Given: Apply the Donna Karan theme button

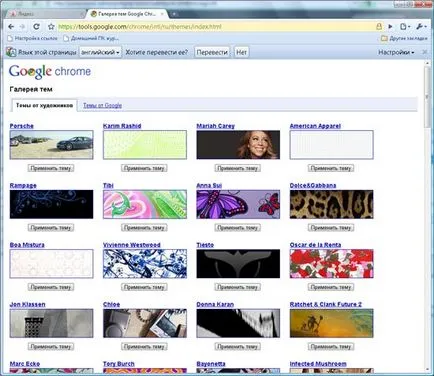Looking at the screenshot, I should pyautogui.click(x=237, y=347).
